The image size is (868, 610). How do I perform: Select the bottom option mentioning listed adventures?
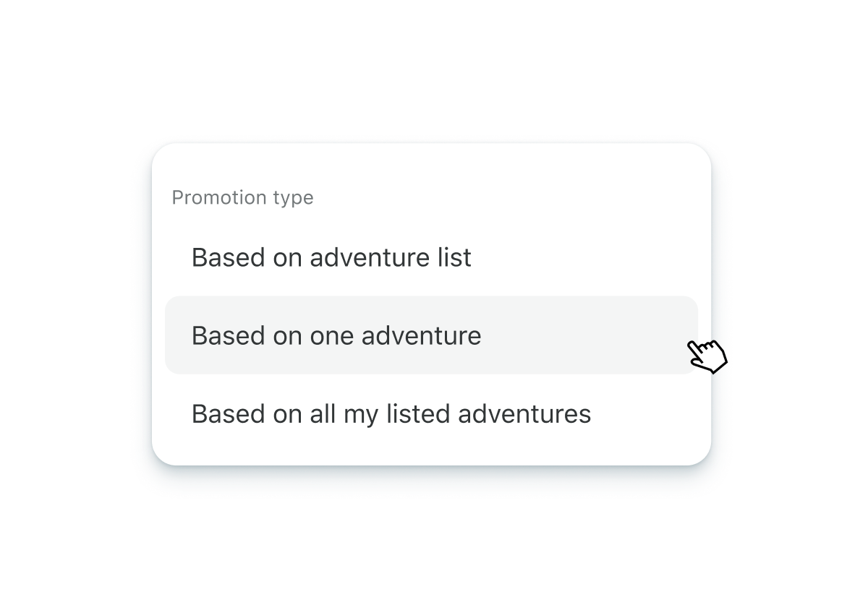point(391,414)
